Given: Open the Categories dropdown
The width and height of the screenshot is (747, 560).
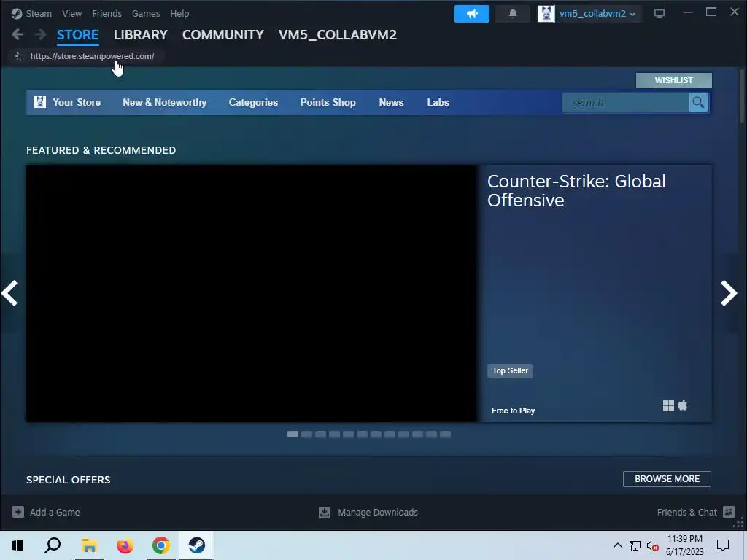Looking at the screenshot, I should click(253, 102).
